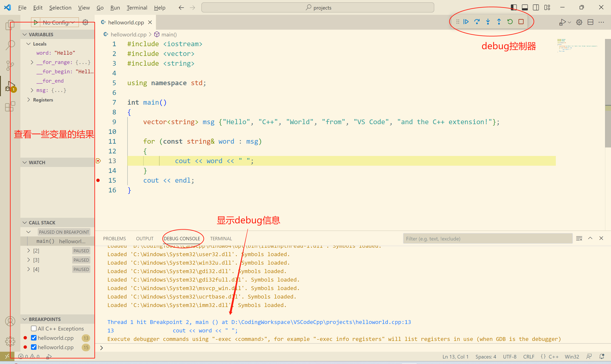The image size is (611, 364).
Task: Open the File menu
Action: pyautogui.click(x=22, y=8)
